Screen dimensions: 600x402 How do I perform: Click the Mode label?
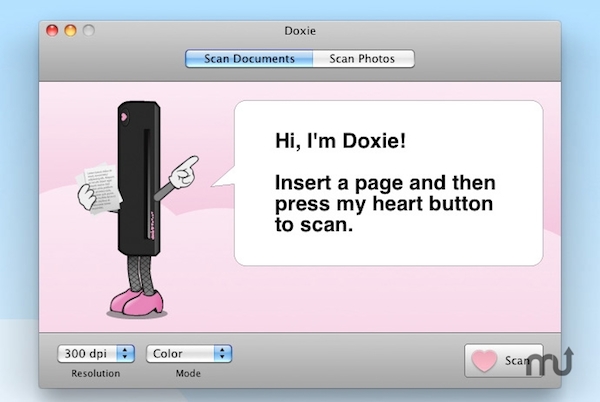[188, 373]
